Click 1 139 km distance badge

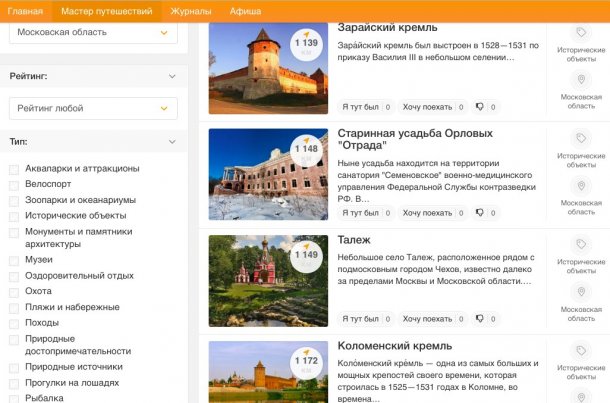click(307, 44)
